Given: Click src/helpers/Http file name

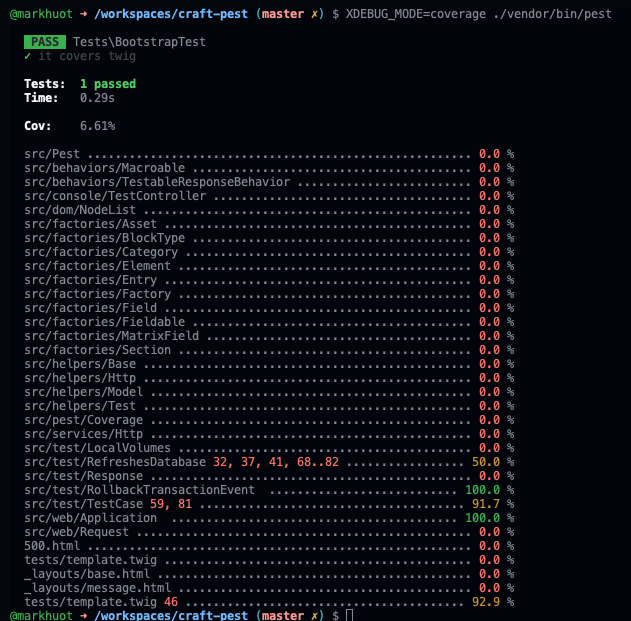Looking at the screenshot, I should point(80,378).
